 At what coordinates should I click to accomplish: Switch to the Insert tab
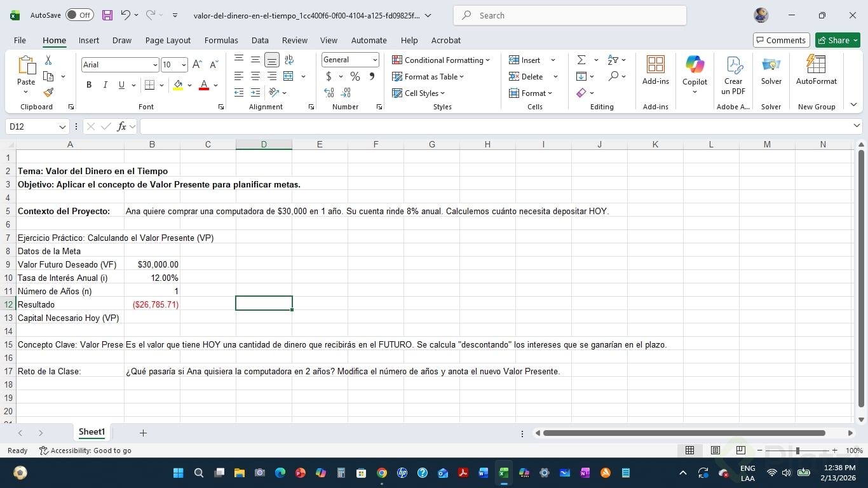click(x=89, y=40)
